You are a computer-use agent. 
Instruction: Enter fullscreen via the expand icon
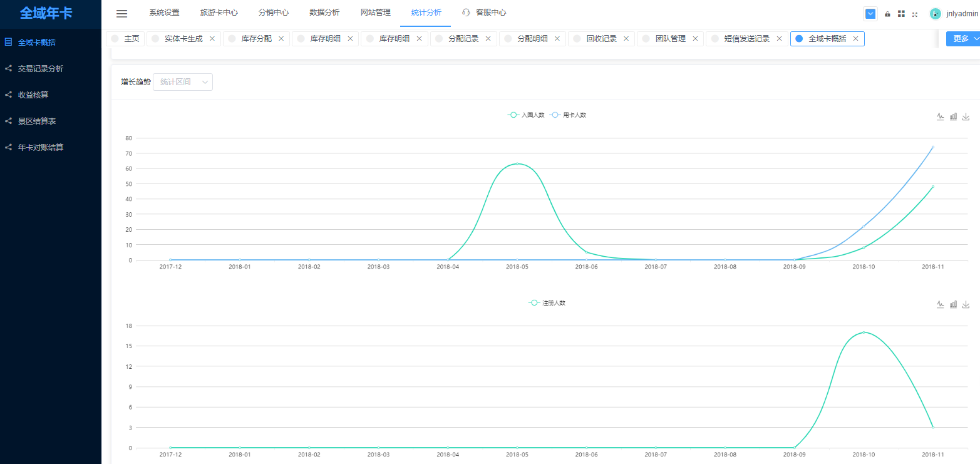[915, 14]
